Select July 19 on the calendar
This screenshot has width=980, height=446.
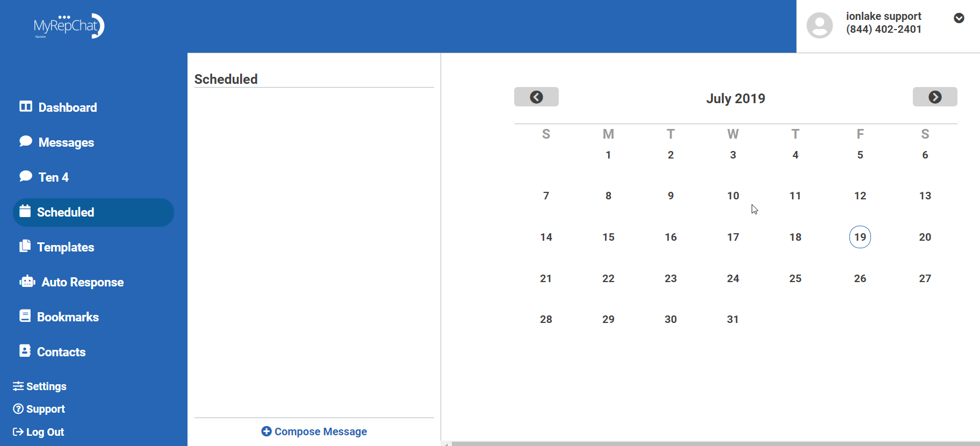(860, 237)
